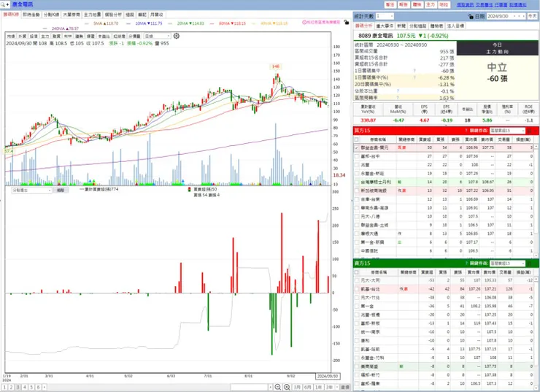This screenshot has height=392, width=540.
Task: Click the 鴻盟 seller table row text 凱基-台北
Action: (370, 289)
